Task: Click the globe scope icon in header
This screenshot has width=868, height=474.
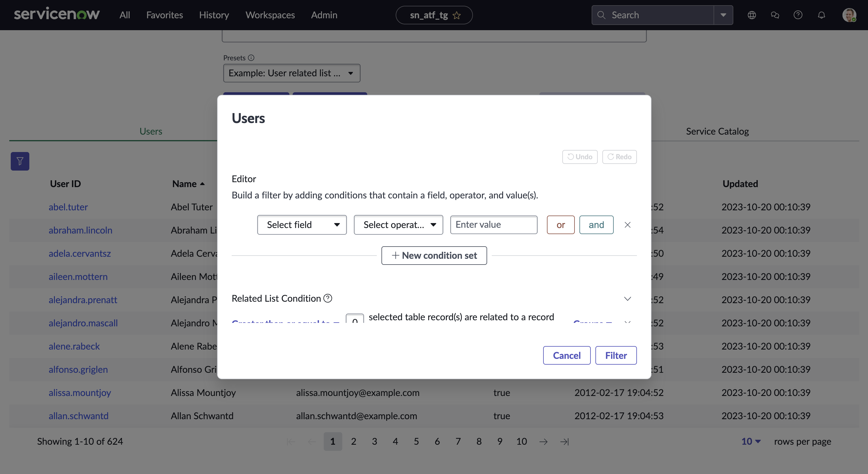Action: pyautogui.click(x=752, y=15)
